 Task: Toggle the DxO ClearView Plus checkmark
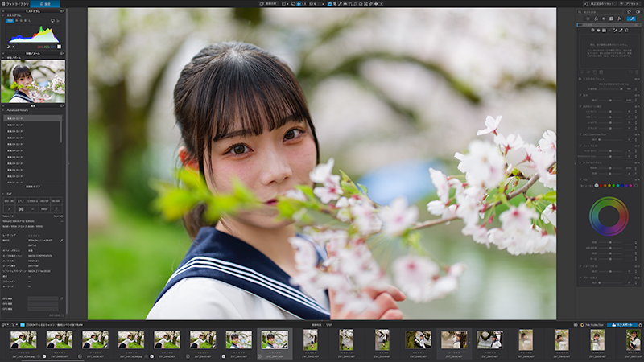[580, 134]
